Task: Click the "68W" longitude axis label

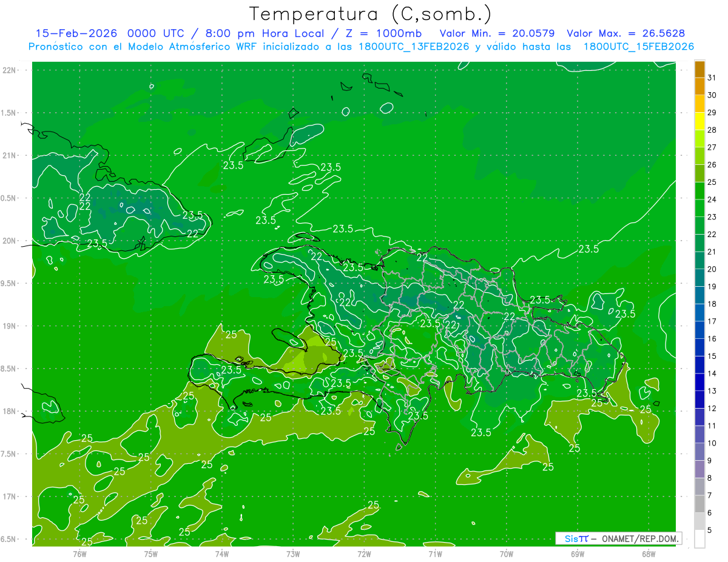Action: coord(649,554)
